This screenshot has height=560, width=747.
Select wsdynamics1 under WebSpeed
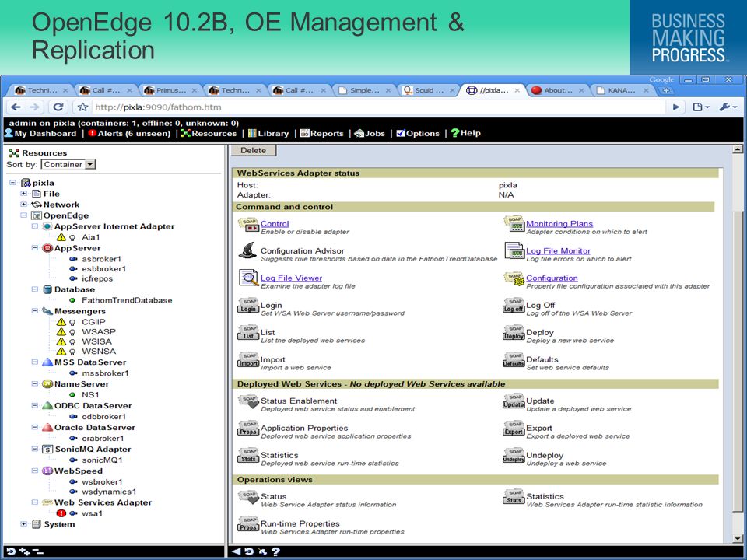coord(109,492)
